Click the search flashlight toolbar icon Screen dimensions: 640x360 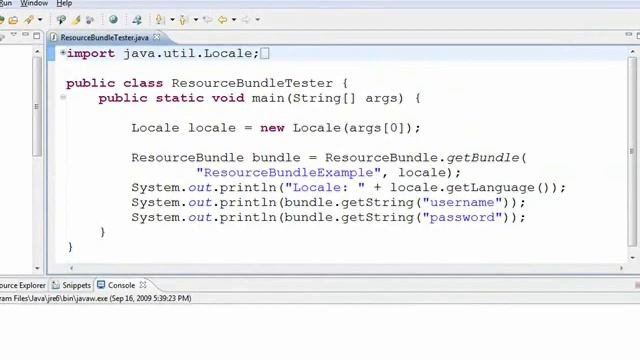coord(61,20)
